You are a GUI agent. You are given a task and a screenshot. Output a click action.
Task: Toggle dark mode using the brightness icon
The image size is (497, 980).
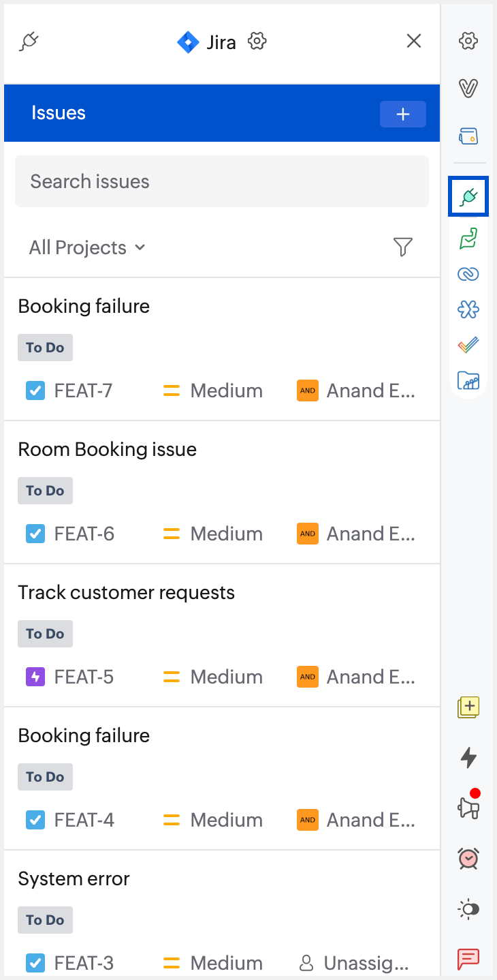pyautogui.click(x=468, y=908)
